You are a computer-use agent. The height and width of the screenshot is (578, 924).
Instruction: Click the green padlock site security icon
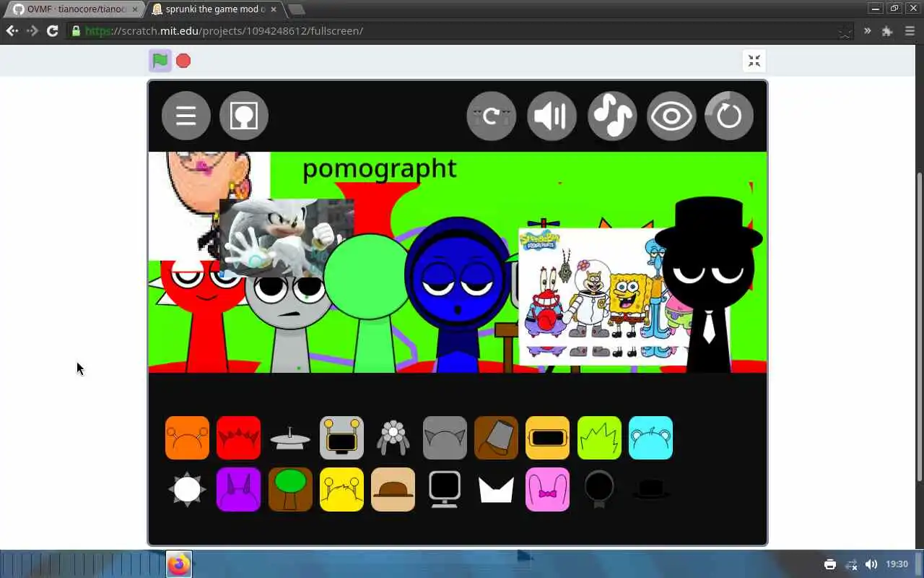(76, 31)
